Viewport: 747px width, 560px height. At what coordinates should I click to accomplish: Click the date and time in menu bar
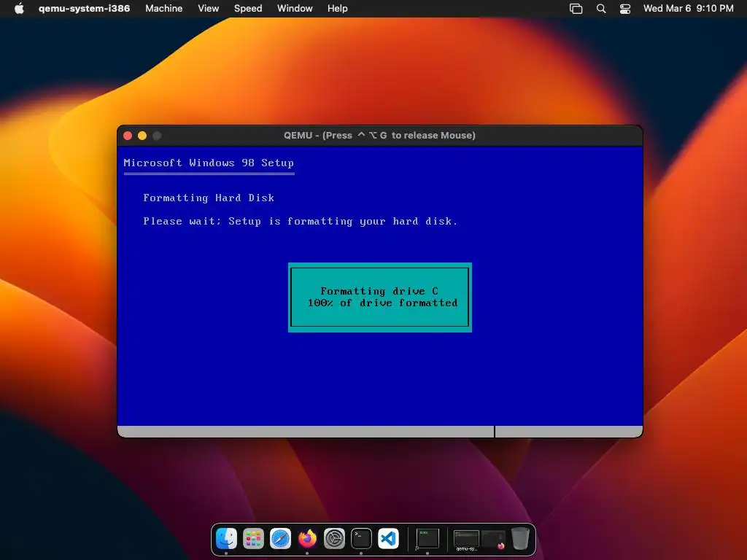[689, 9]
